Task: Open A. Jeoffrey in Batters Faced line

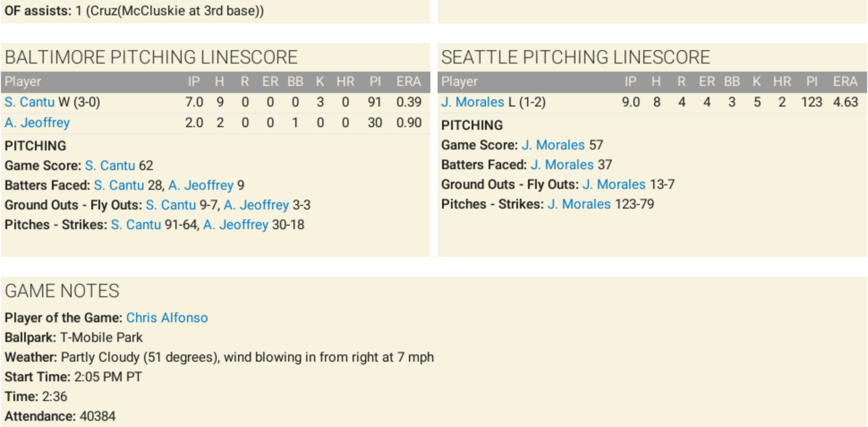Action: click(201, 185)
